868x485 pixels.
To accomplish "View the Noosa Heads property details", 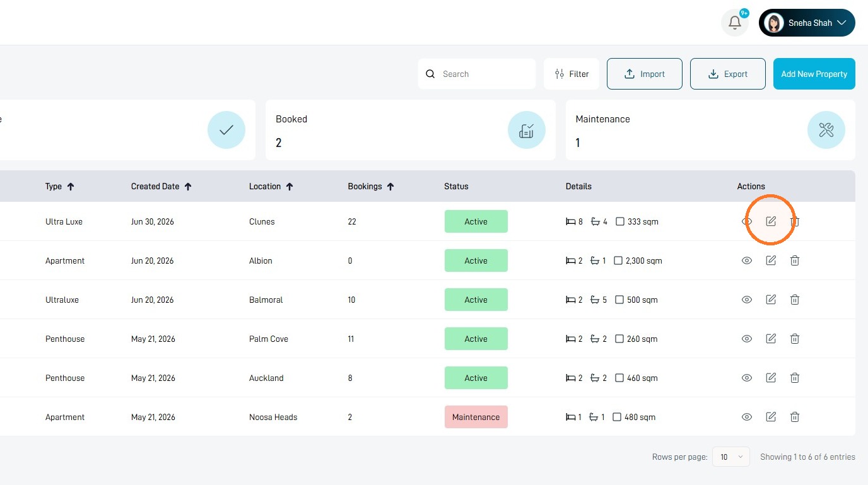I will tap(747, 417).
